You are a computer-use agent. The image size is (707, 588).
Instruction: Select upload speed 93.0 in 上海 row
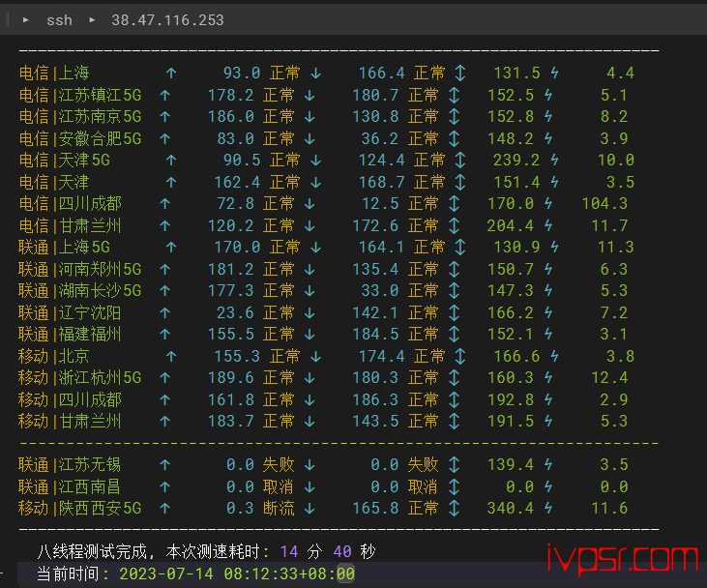tap(242, 73)
